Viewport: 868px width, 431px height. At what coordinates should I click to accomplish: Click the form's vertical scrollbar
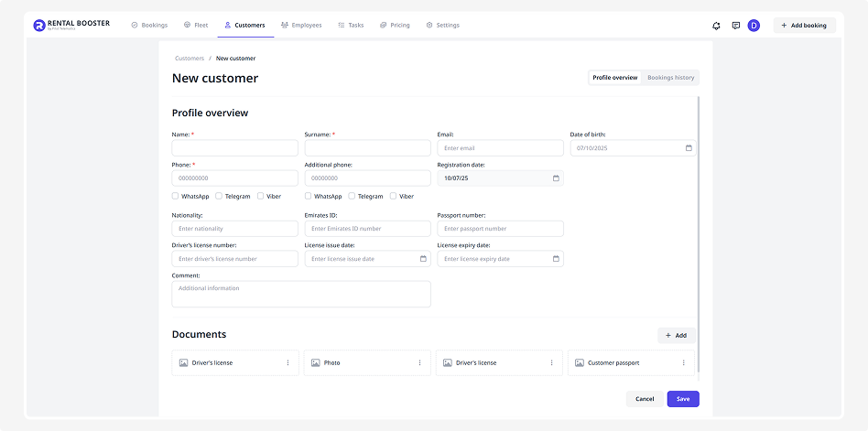click(699, 229)
